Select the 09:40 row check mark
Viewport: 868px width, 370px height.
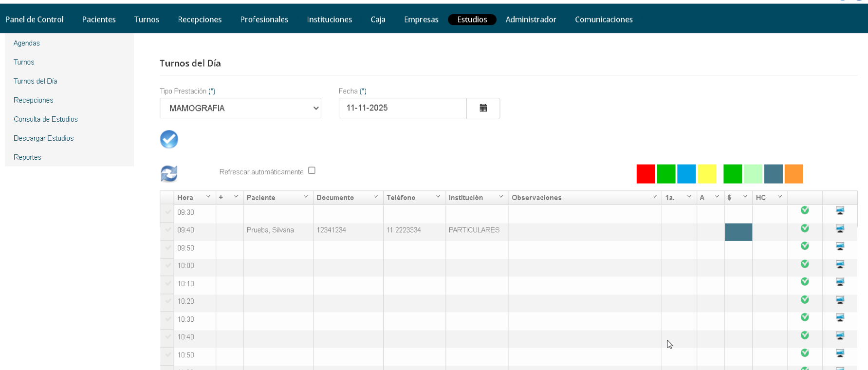(168, 230)
